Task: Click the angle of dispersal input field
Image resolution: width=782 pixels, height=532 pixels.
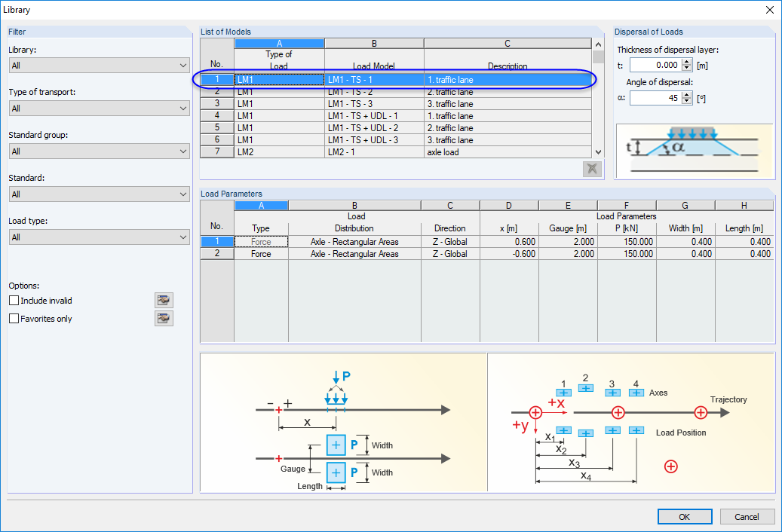Action: 656,98
